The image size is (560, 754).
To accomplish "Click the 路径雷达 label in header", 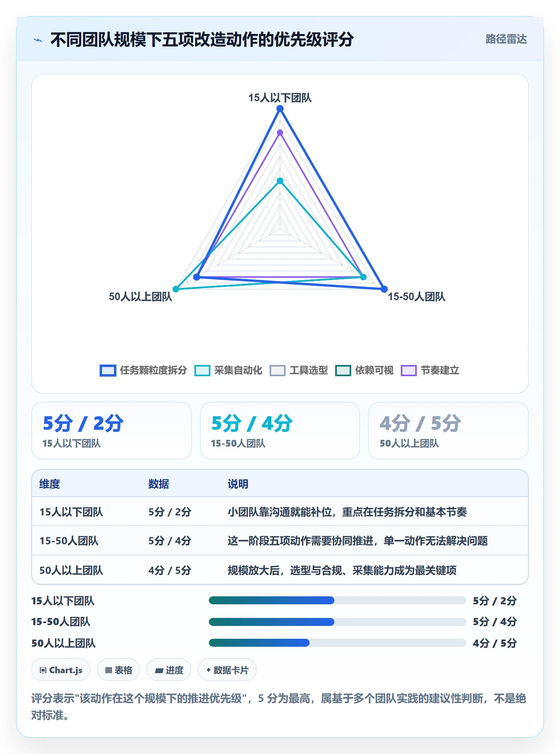I will click(x=506, y=39).
